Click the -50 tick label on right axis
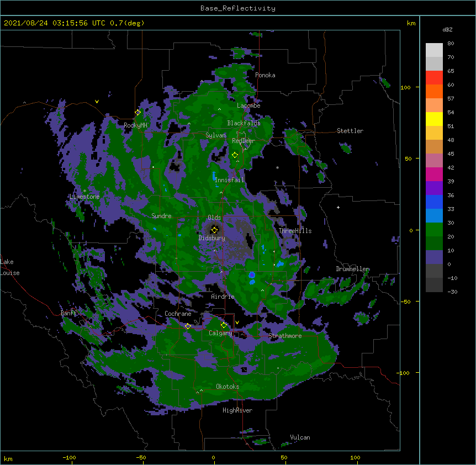The height and width of the screenshot is (465, 476). 405,302
